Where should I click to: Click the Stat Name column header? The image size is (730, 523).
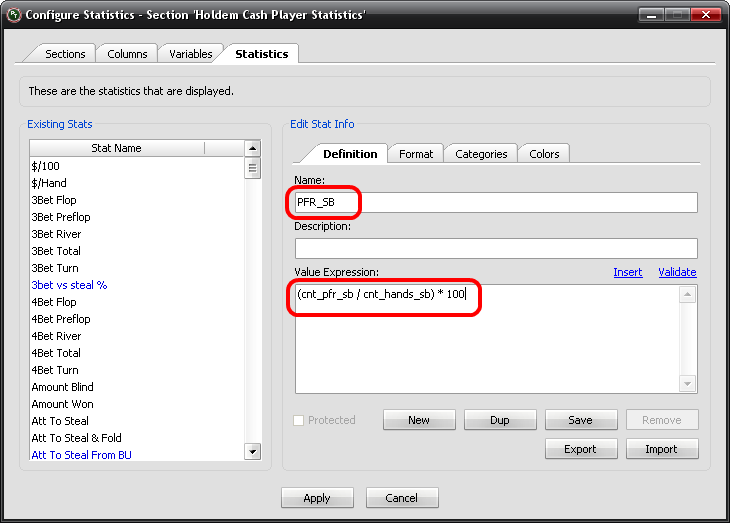116,148
